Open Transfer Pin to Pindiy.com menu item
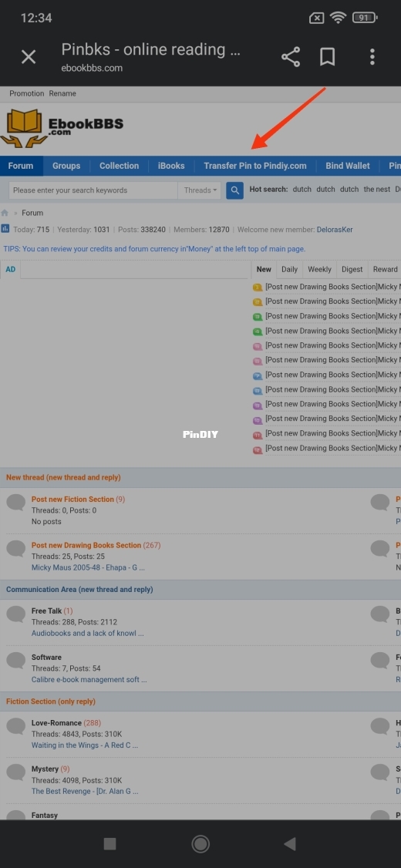401x868 pixels. click(254, 166)
